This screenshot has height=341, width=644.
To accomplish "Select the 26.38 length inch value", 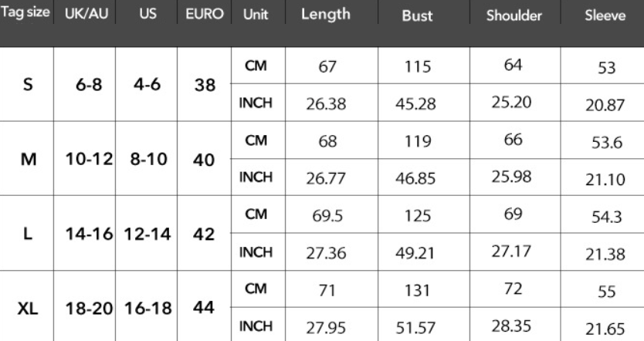I will click(x=325, y=104).
